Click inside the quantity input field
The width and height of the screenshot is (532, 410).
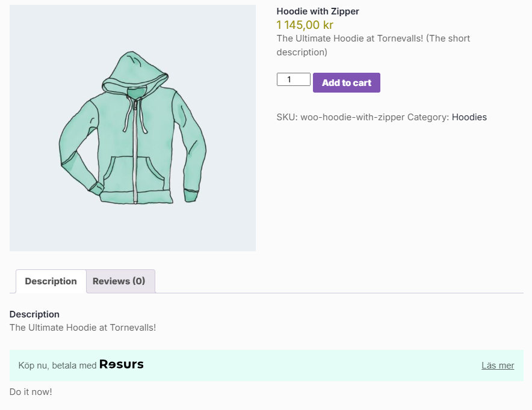coord(293,79)
